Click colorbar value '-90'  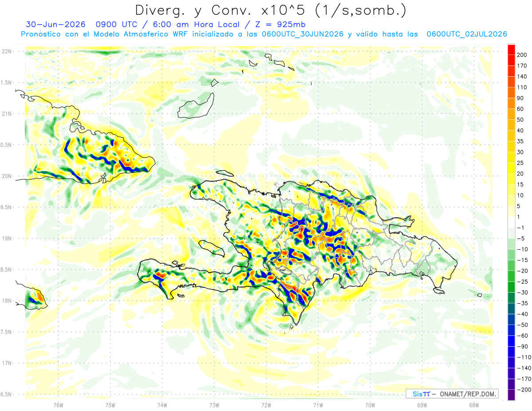click(522, 347)
